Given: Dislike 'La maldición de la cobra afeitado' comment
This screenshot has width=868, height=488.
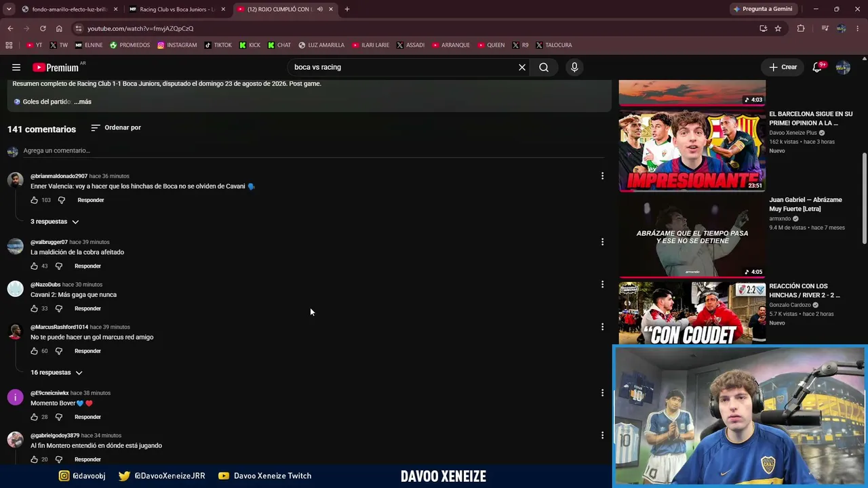Looking at the screenshot, I should click(58, 266).
